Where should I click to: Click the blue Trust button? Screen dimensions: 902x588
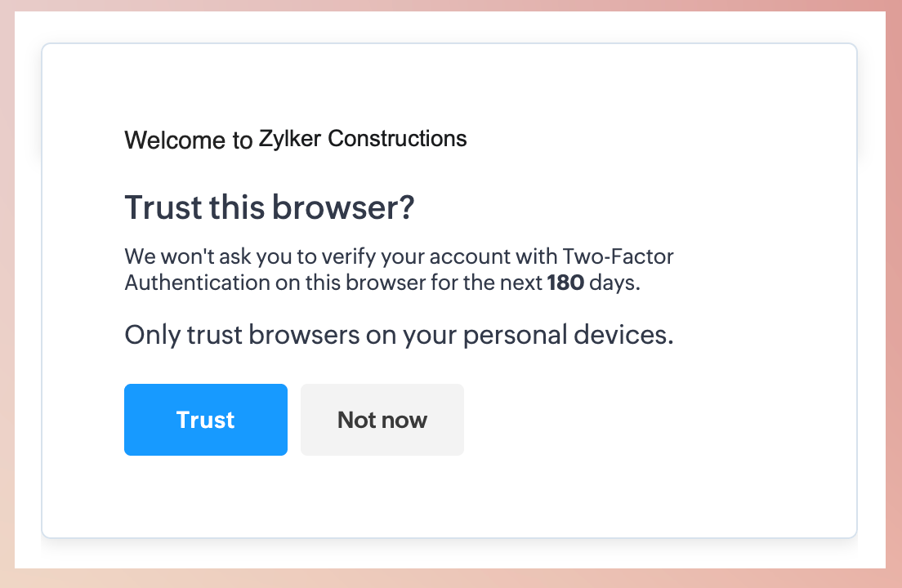click(206, 420)
